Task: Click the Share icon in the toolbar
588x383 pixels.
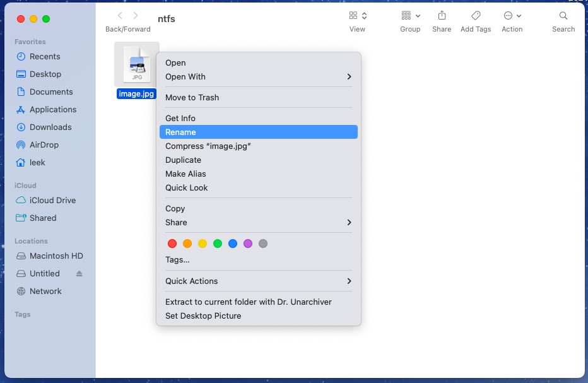Action: [x=442, y=16]
